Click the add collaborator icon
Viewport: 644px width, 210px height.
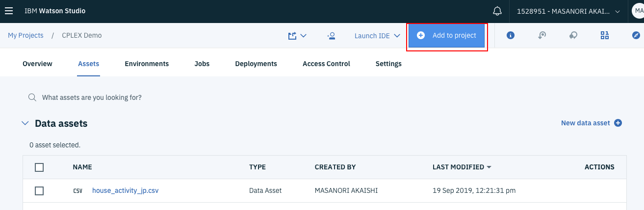click(x=331, y=36)
